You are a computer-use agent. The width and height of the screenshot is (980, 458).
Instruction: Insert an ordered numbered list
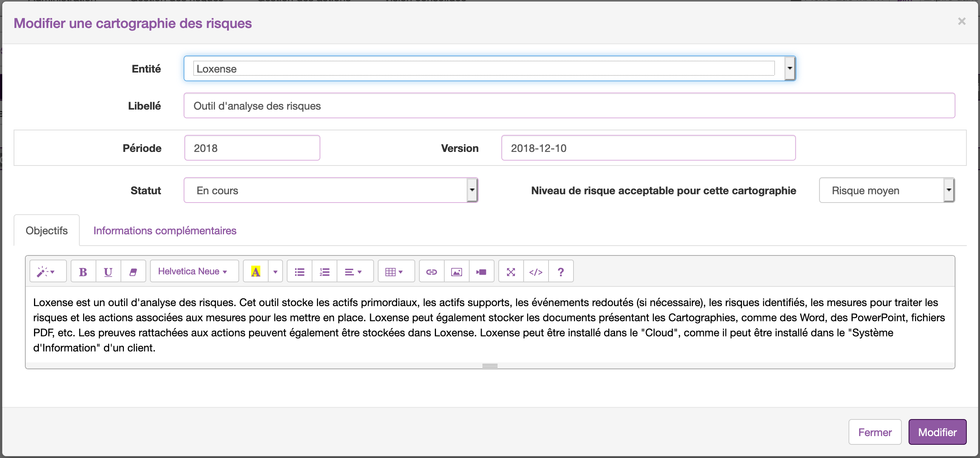click(325, 272)
